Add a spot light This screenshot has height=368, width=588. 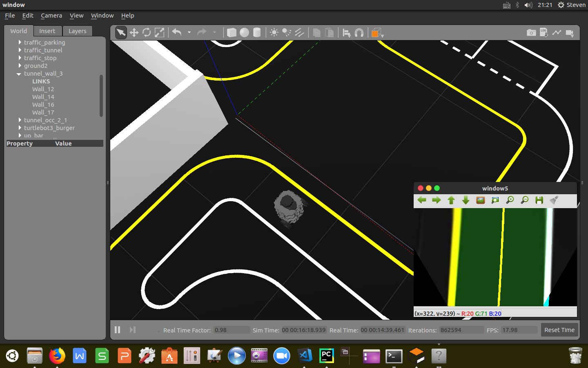coord(287,33)
